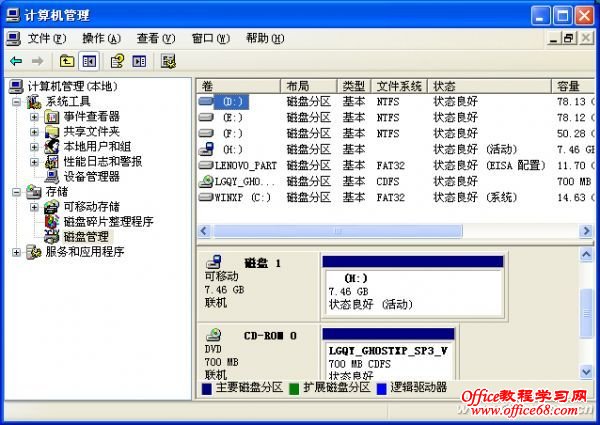Image resolution: width=600 pixels, height=425 pixels.
Task: Click the LENOVO_PART volume drive icon
Action: [x=206, y=165]
